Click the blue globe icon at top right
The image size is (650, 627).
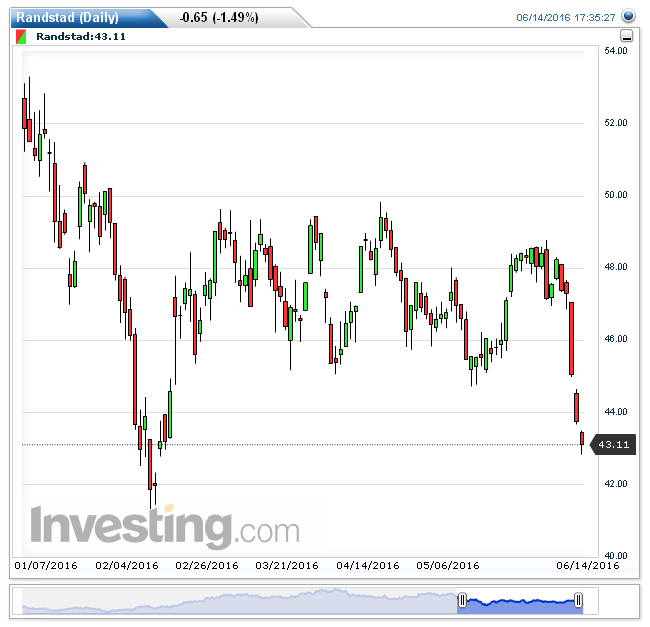[628, 16]
